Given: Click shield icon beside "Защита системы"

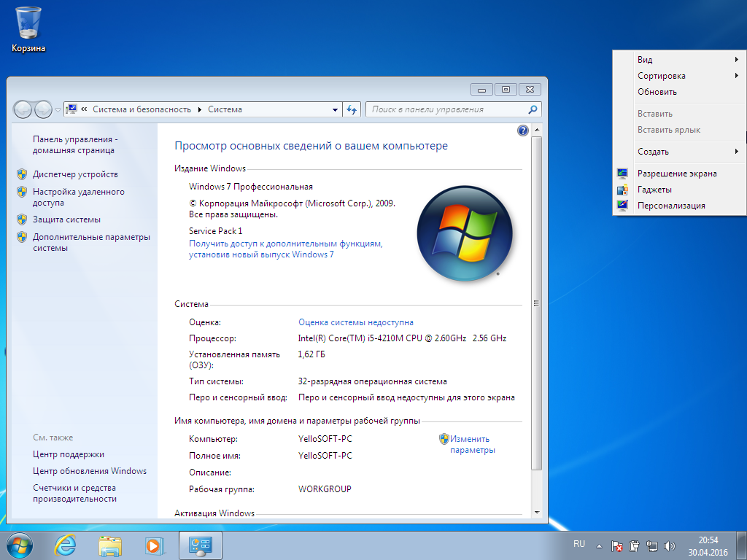Looking at the screenshot, I should point(22,219).
